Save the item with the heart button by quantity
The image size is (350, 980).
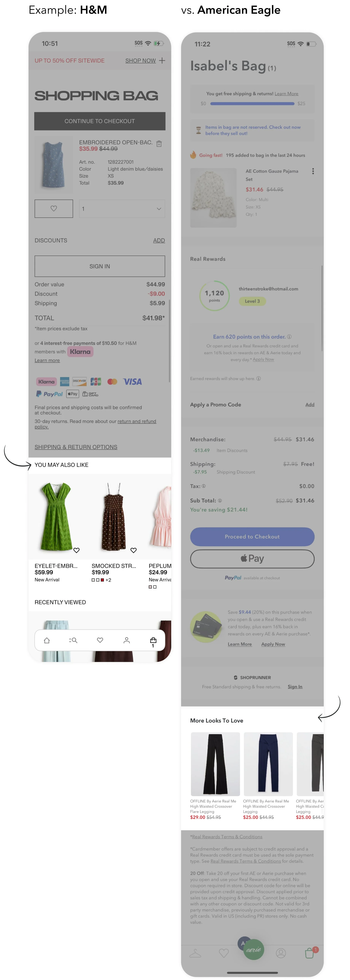point(54,209)
